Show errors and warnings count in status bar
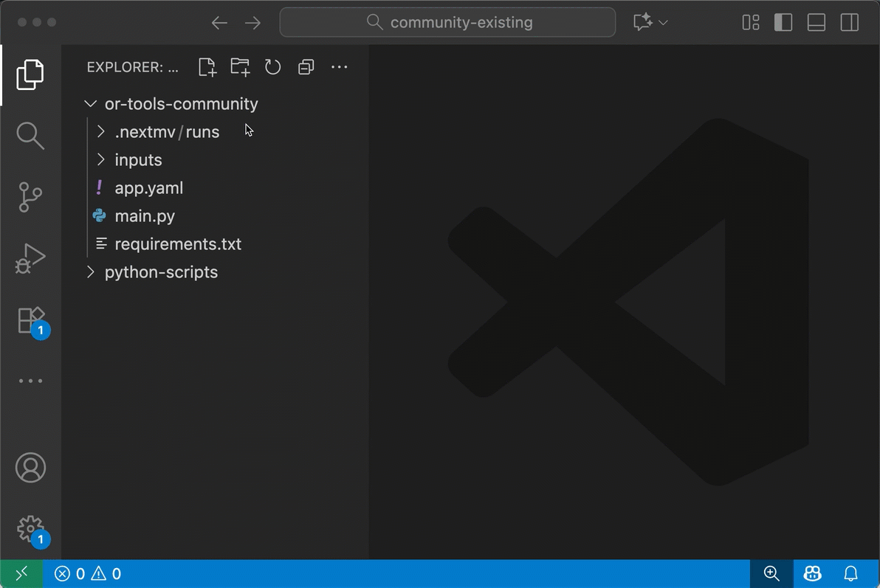880x588 pixels. tap(88, 573)
